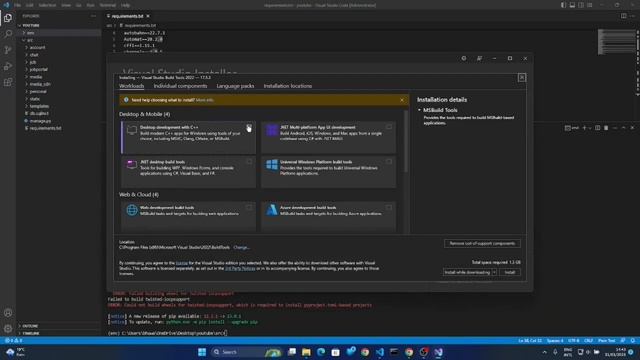Viewport: 640px width, 360px height.
Task: Toggle primary sidebar layout icon in title bar
Action: [563, 5]
